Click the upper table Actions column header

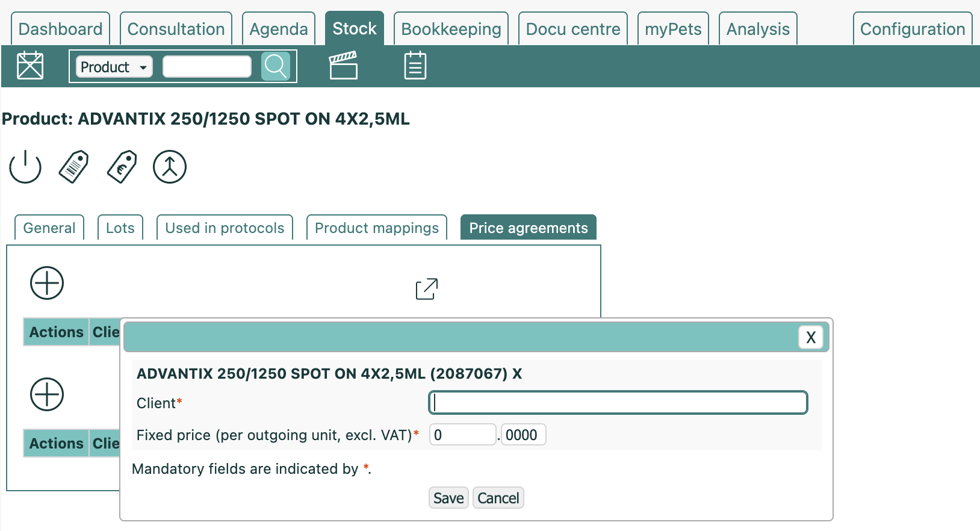point(57,332)
